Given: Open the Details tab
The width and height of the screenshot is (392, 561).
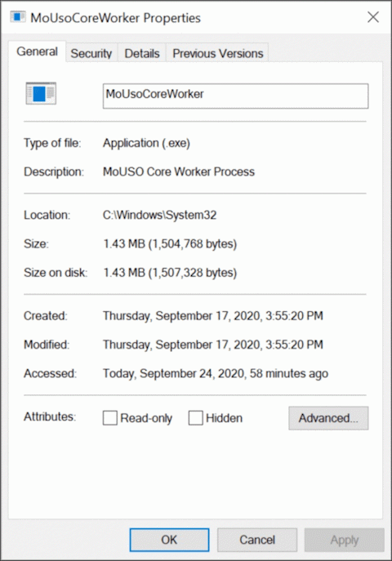Looking at the screenshot, I should coord(142,53).
